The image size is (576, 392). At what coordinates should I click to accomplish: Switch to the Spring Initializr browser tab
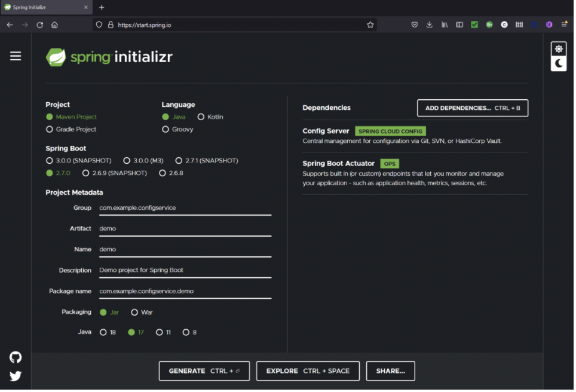(x=42, y=7)
